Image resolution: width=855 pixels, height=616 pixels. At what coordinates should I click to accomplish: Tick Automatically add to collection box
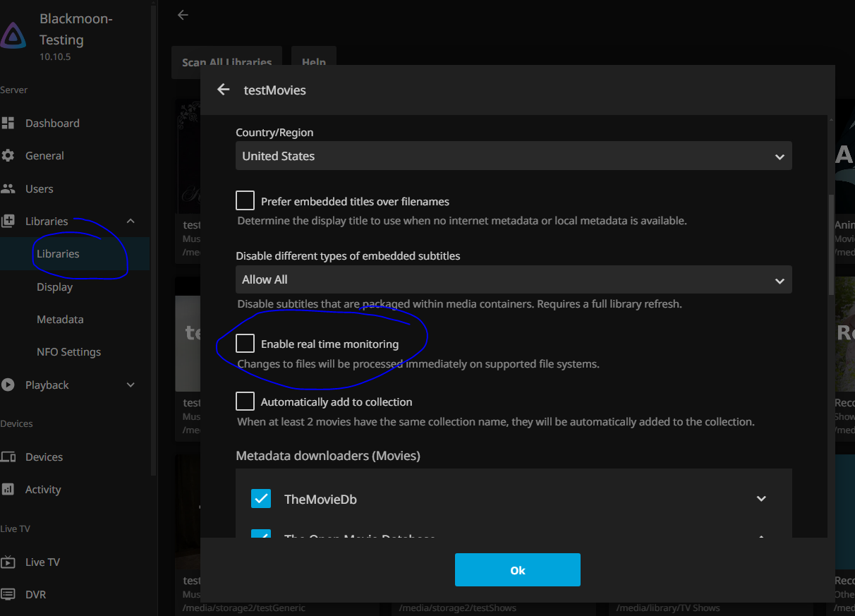click(x=245, y=401)
